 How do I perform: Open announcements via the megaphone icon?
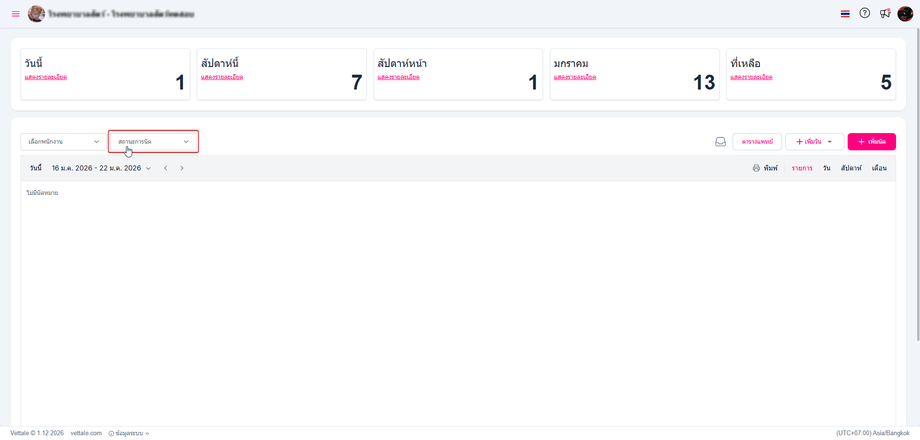click(x=885, y=13)
